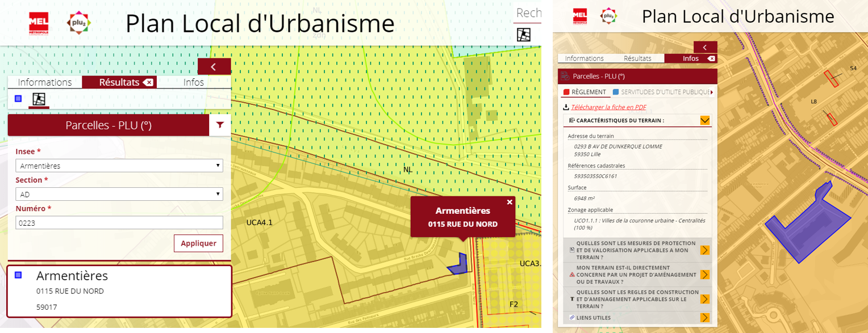This screenshot has height=333, width=868.
Task: Close the Armentières map popup
Action: pyautogui.click(x=510, y=202)
